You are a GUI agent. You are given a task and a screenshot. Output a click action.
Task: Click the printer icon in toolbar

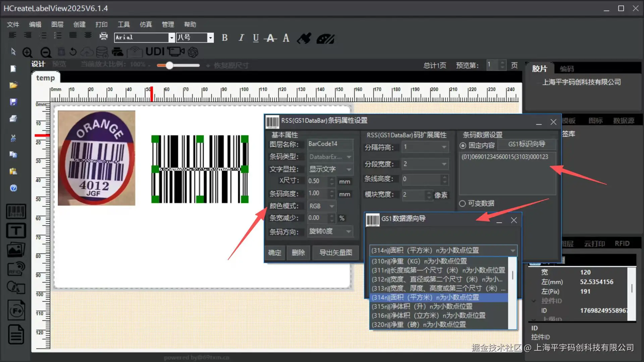click(104, 36)
